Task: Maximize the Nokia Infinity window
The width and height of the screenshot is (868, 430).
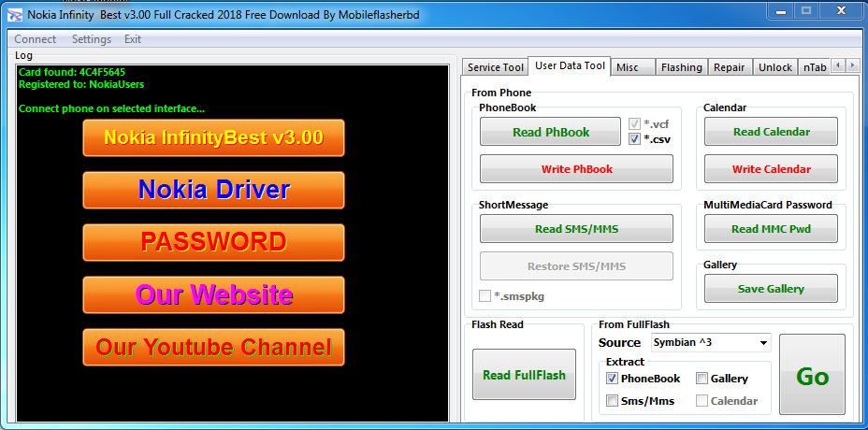Action: coord(806,9)
